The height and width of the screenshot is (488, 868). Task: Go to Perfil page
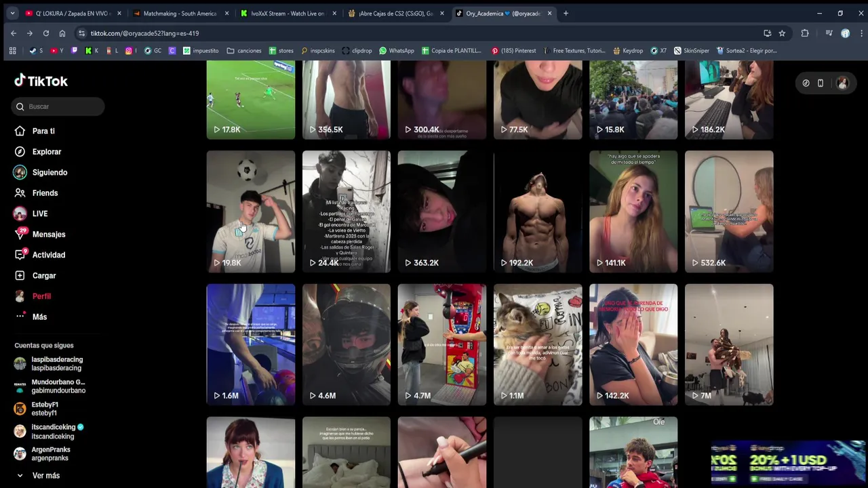coord(41,296)
